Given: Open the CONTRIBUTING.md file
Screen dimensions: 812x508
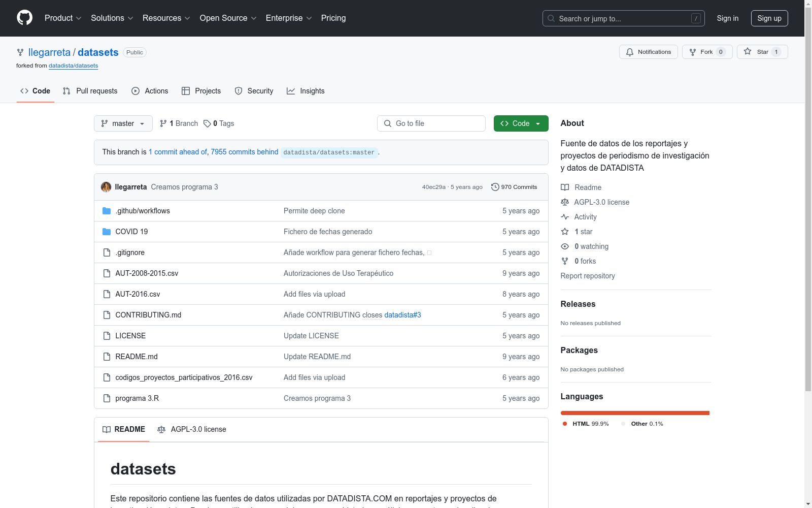Looking at the screenshot, I should (148, 315).
